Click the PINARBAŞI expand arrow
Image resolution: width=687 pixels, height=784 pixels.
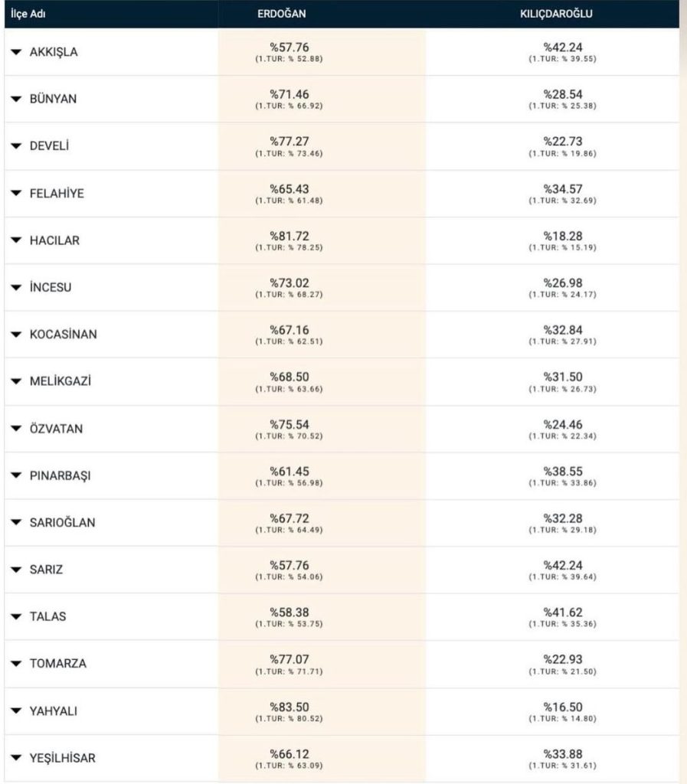click(x=16, y=475)
